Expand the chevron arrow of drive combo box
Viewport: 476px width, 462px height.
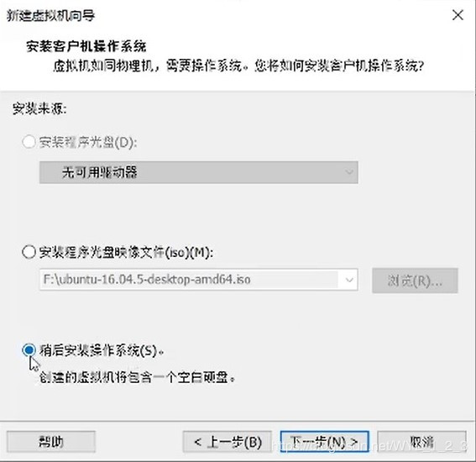[x=349, y=172]
